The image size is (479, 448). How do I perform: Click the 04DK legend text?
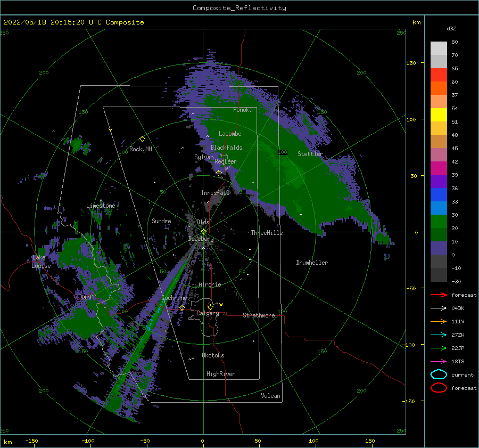click(458, 308)
